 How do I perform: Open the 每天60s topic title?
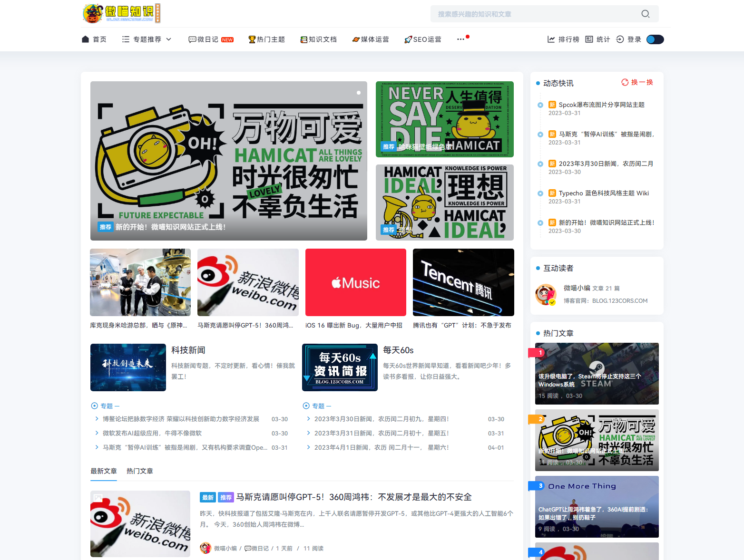pos(398,350)
